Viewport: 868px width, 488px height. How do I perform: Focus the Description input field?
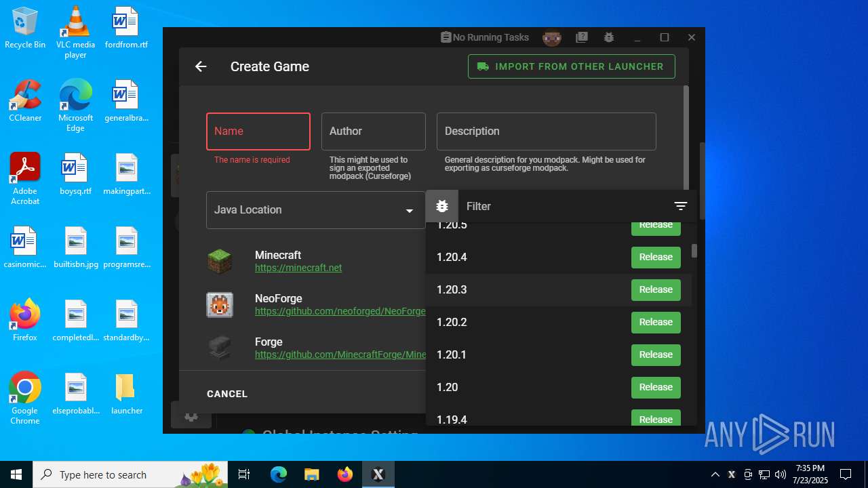(x=547, y=131)
